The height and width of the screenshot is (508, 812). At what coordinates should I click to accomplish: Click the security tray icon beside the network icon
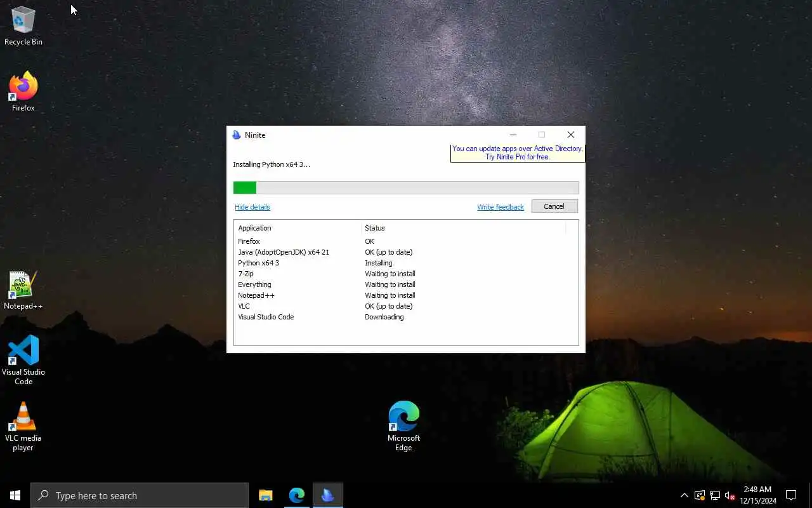(x=700, y=495)
